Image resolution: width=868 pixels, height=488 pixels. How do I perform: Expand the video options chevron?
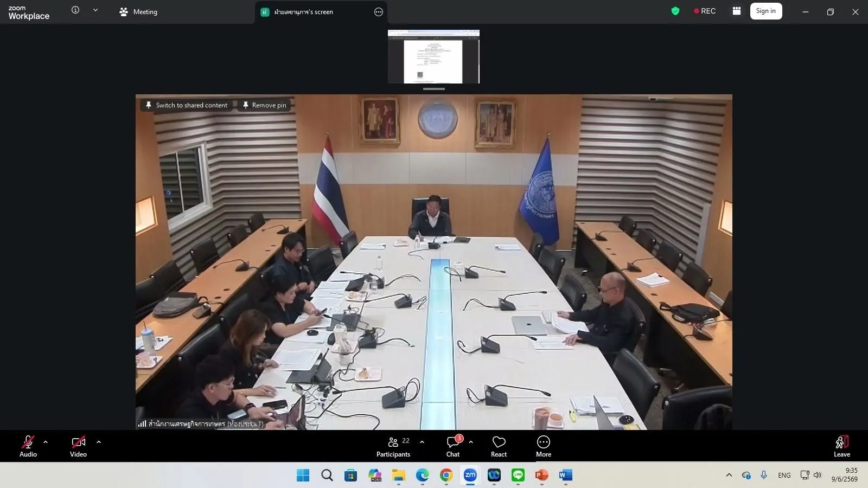[x=99, y=442]
